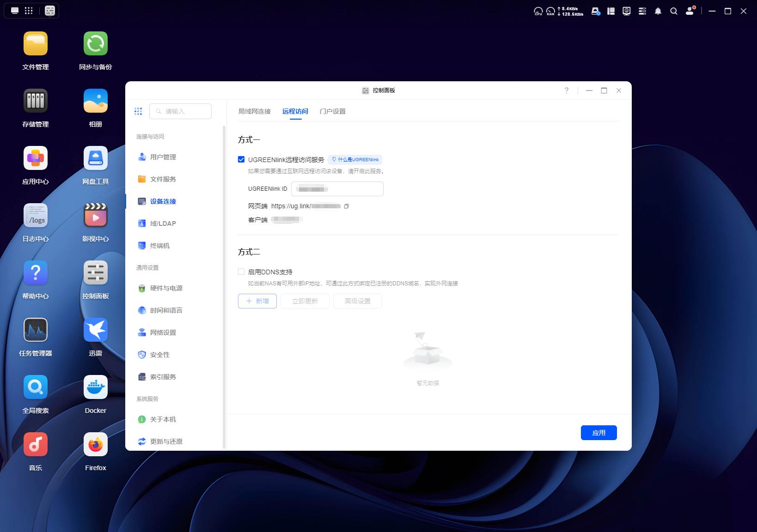Switch to the 局域网连接 tab

255,111
